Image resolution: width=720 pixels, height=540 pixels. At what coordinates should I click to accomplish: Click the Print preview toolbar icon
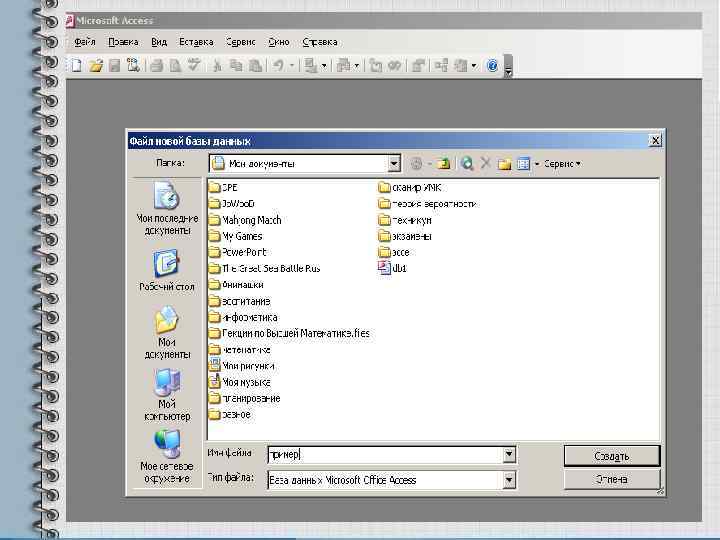pos(175,66)
